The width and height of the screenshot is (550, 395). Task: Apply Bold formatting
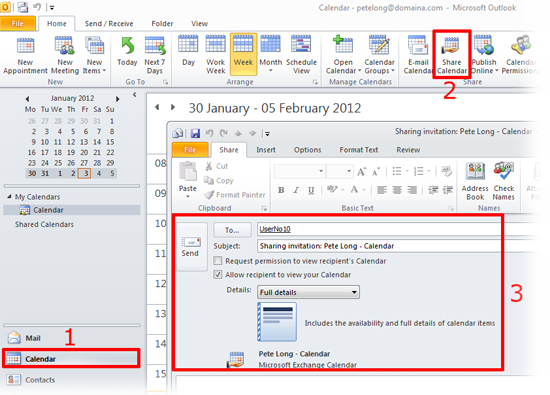click(281, 190)
